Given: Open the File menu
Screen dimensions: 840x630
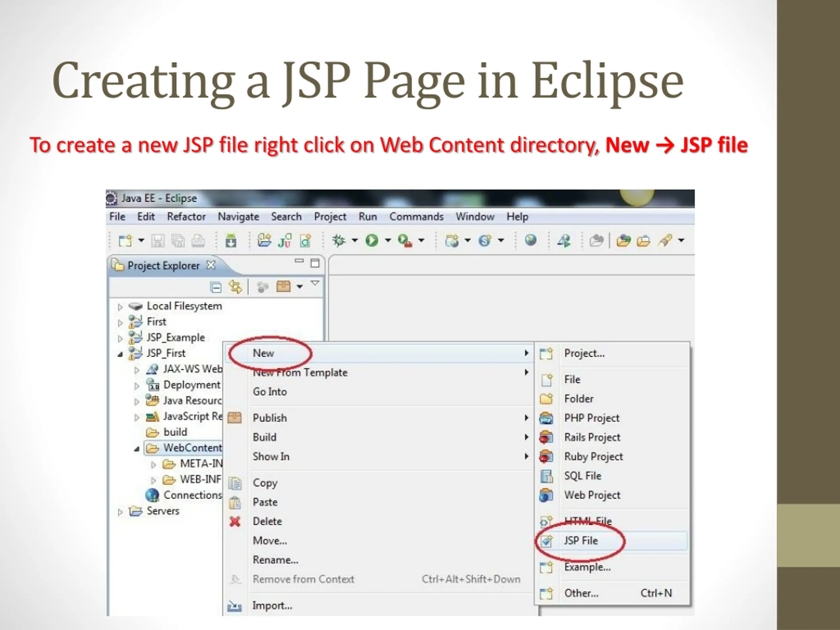Looking at the screenshot, I should click(117, 217).
